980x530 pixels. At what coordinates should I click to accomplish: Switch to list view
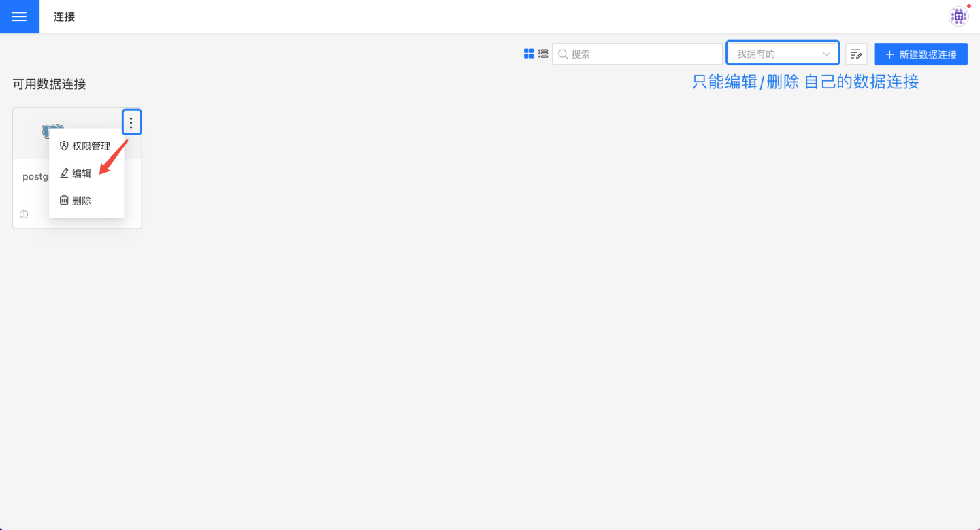(x=543, y=54)
